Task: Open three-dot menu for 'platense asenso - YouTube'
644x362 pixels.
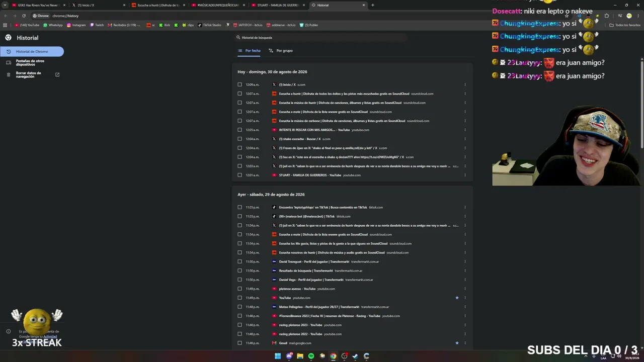Action: click(x=465, y=289)
